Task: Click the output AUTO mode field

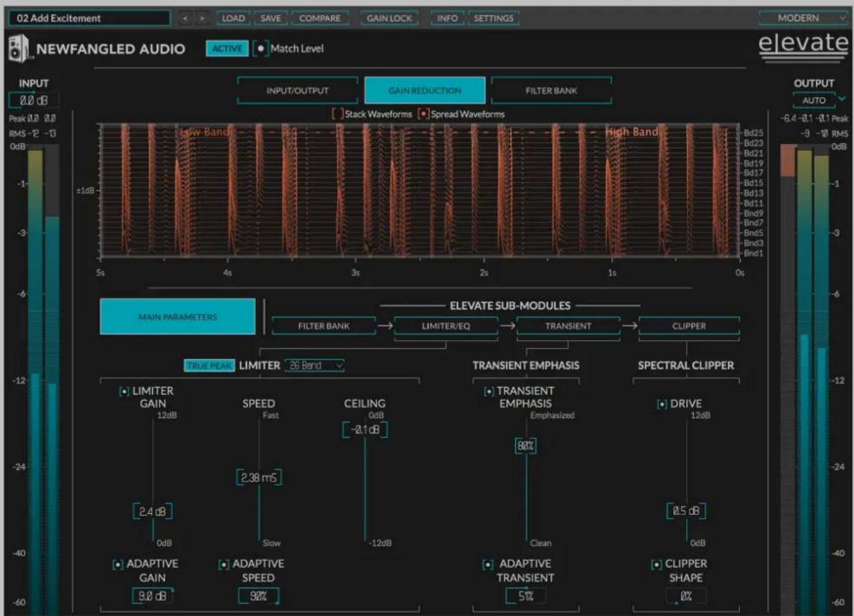Action: [x=814, y=100]
